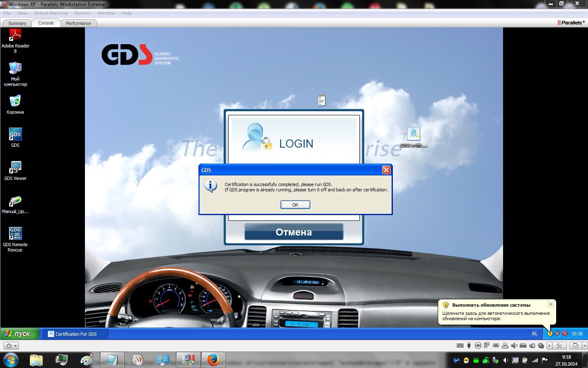
Task: Click the Malwarebytes host tray icon
Action: coord(457,360)
